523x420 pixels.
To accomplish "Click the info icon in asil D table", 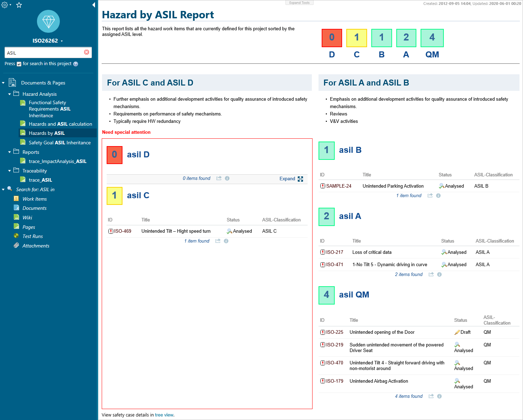I will click(x=227, y=178).
